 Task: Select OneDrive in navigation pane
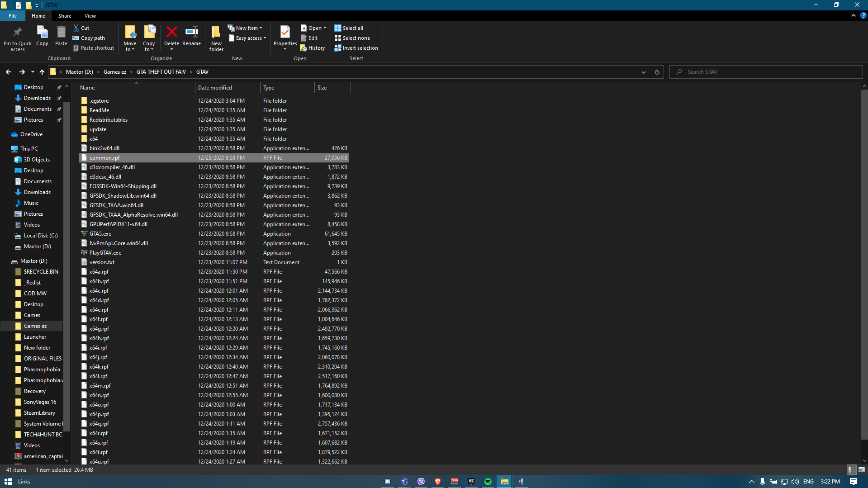32,134
